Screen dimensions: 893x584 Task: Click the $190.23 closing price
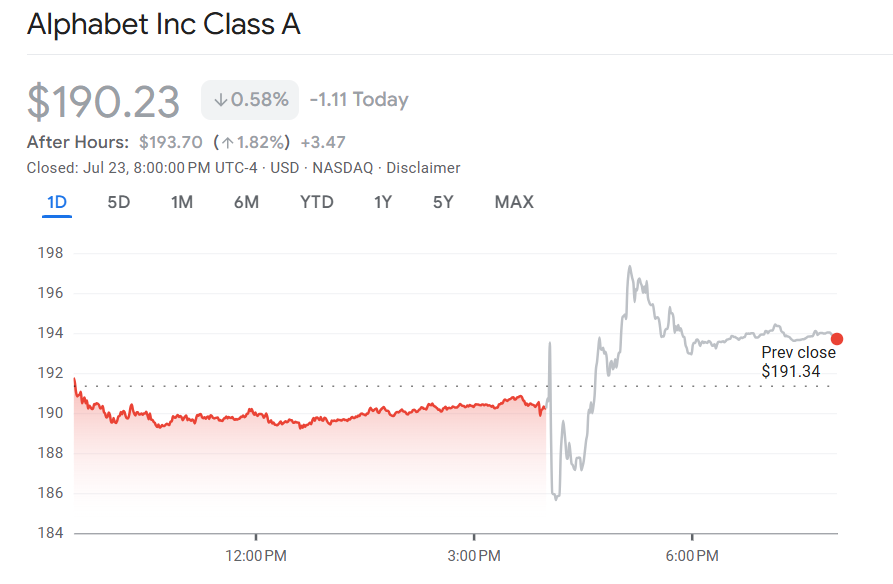104,102
